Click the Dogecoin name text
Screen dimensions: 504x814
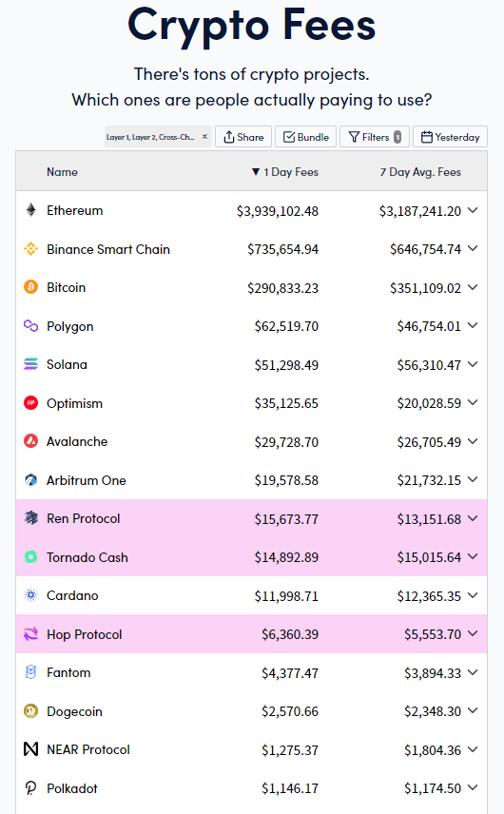(x=75, y=711)
